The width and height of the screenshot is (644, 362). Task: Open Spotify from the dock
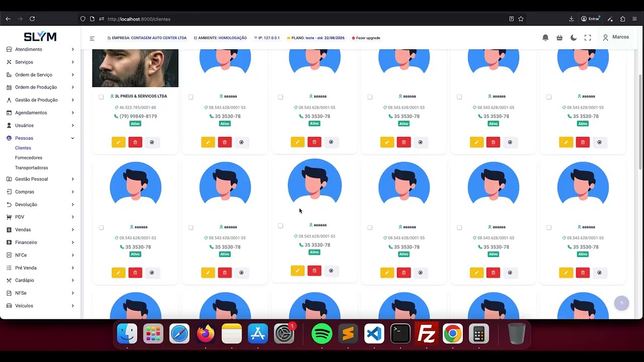(322, 334)
